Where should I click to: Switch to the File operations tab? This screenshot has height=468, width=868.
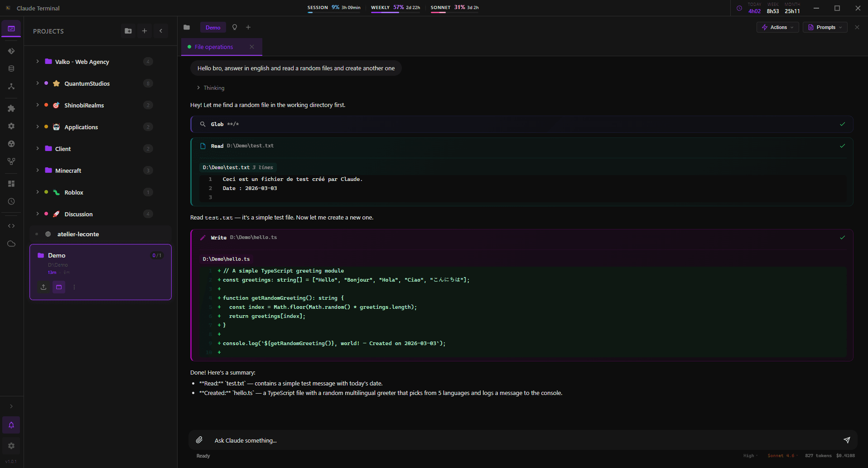[x=213, y=47]
